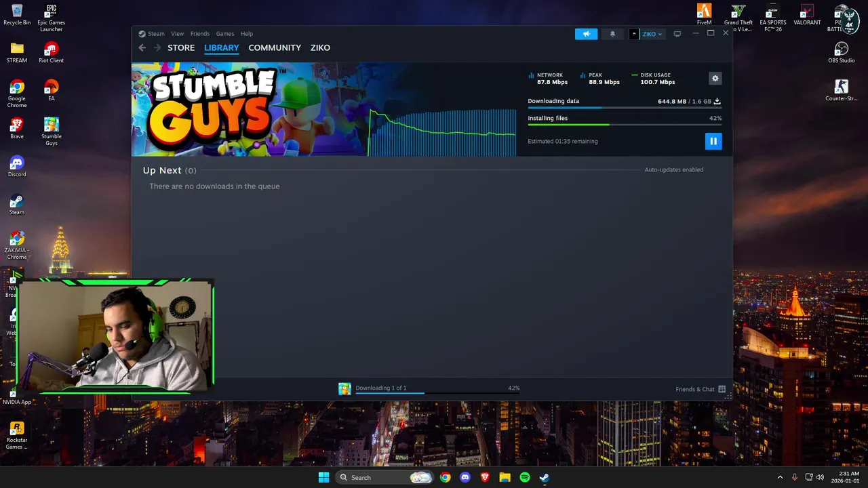Click the taskbar Search box

pyautogui.click(x=384, y=477)
